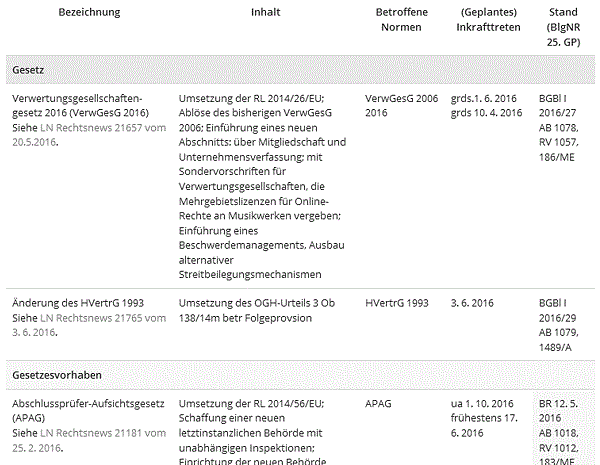Click the Inhalt column header
Screen dimensions: 600x465
coord(266,12)
